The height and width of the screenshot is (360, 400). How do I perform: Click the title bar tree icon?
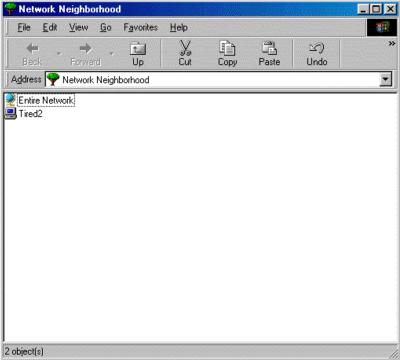click(x=10, y=9)
